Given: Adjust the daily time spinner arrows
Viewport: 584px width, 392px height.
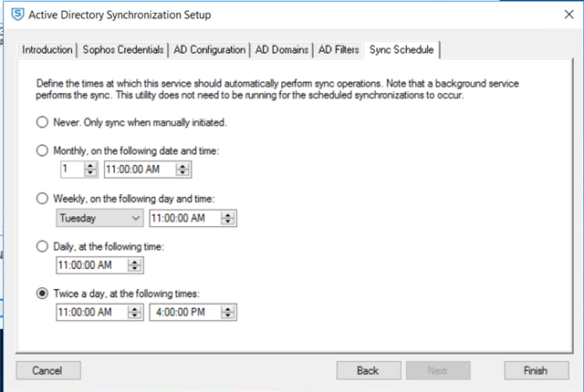Looking at the screenshot, I should tap(134, 265).
